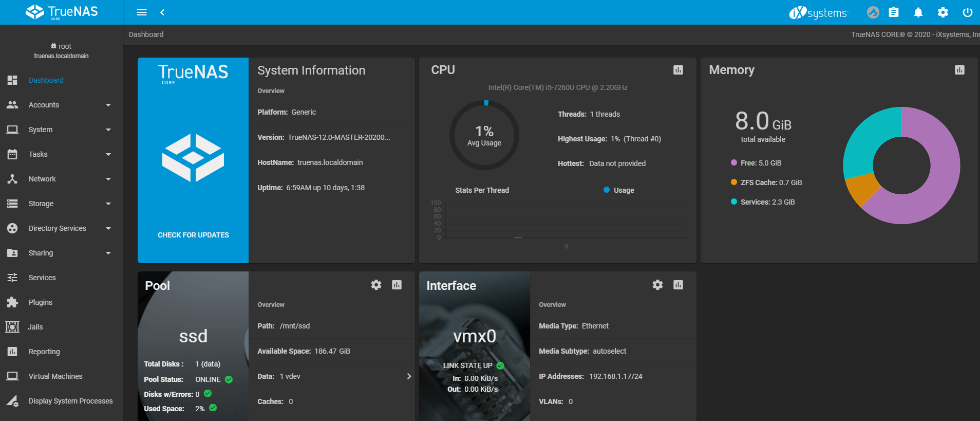980x421 pixels.
Task: Open Display System Processes link
Action: [x=62, y=401]
